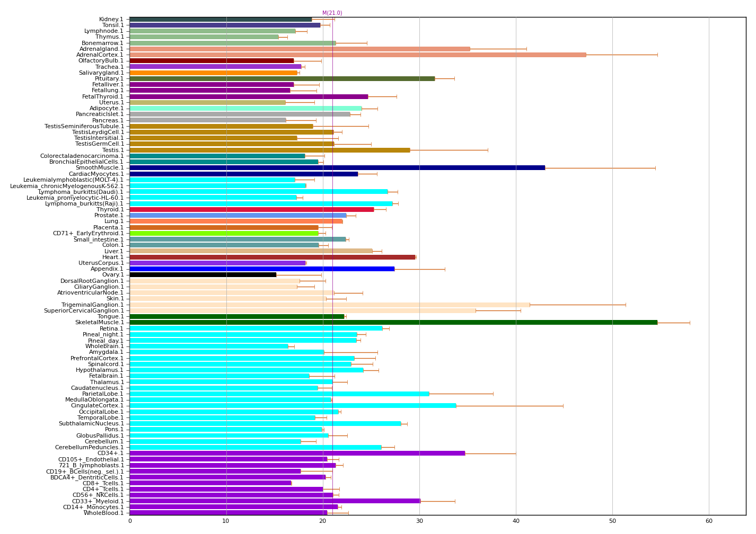Select the WholeBlood.1 axis label
The height and width of the screenshot is (534, 756).
tap(103, 513)
